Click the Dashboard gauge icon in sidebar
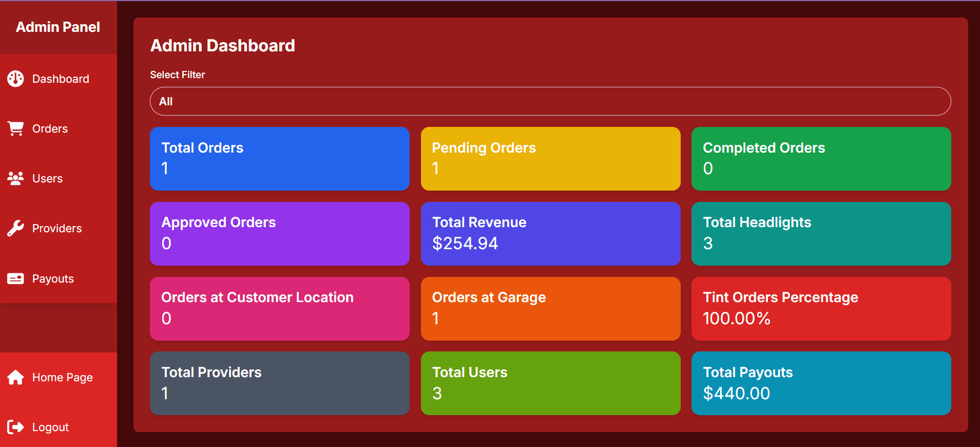The height and width of the screenshot is (447, 980). point(15,79)
